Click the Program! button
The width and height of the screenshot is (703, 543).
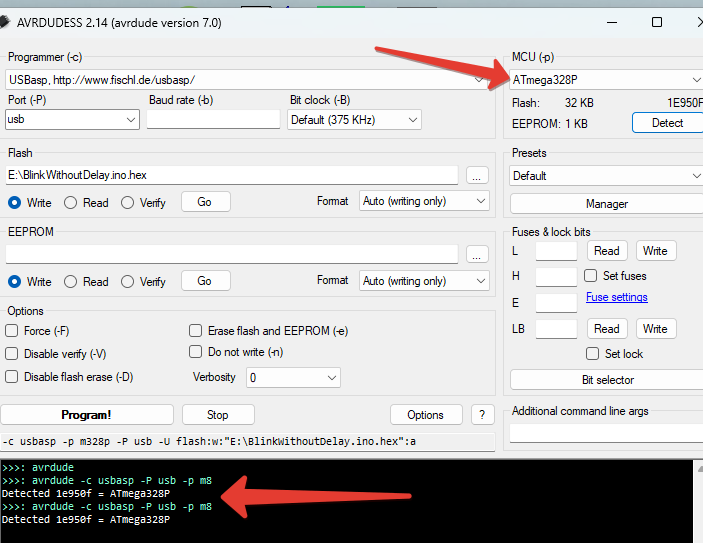(87, 414)
